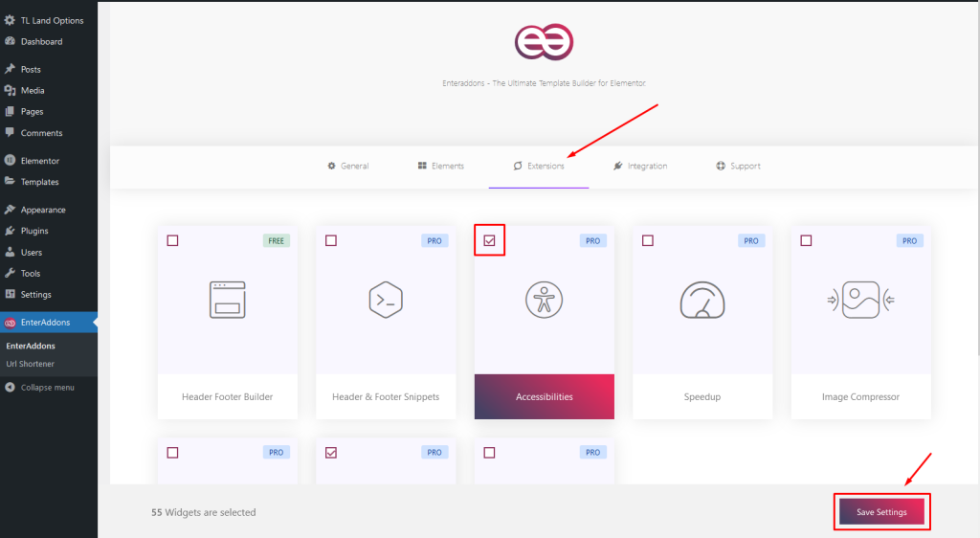
Task: Uncheck the Accessibilities checkbox
Action: (489, 240)
